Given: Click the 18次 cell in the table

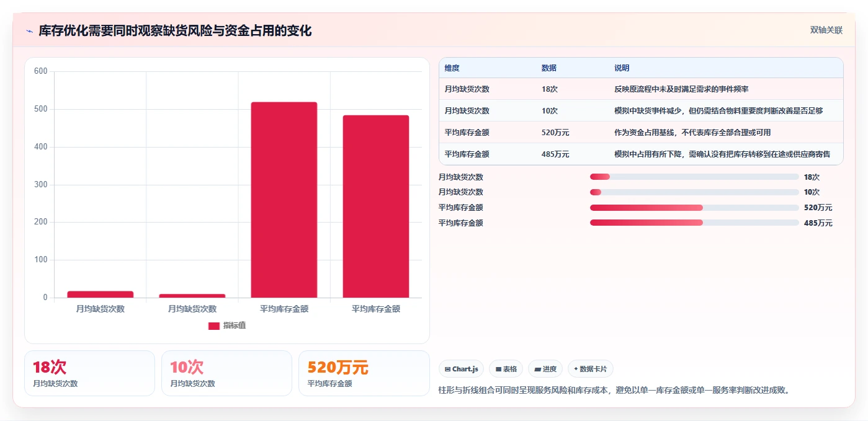Looking at the screenshot, I should click(550, 89).
